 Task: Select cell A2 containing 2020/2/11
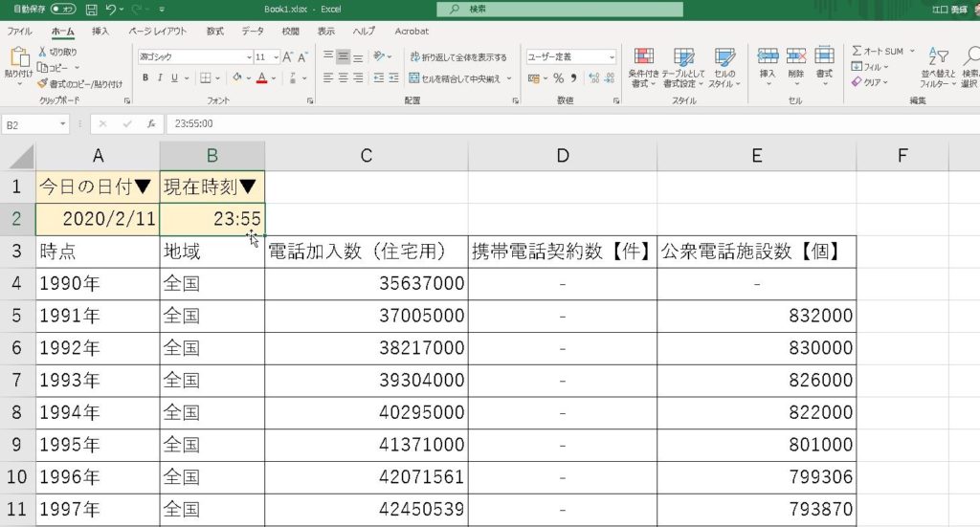pos(98,218)
